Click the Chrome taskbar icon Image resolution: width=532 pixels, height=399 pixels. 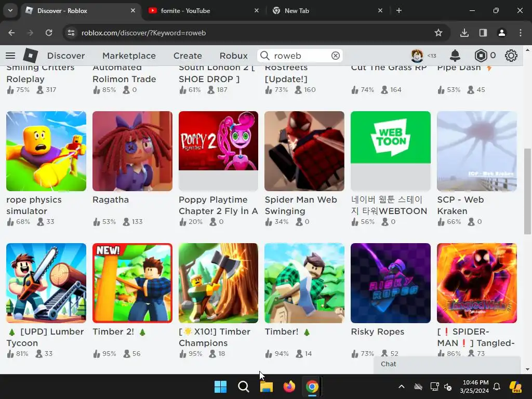(x=312, y=387)
